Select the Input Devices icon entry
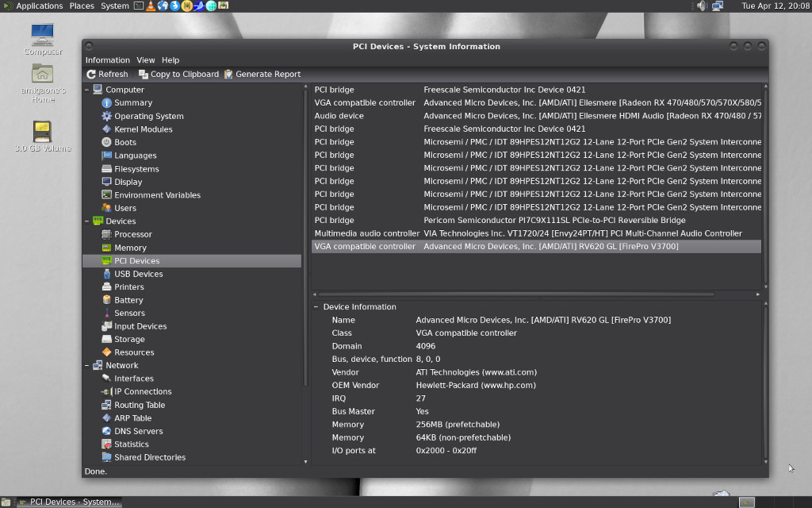 106,325
